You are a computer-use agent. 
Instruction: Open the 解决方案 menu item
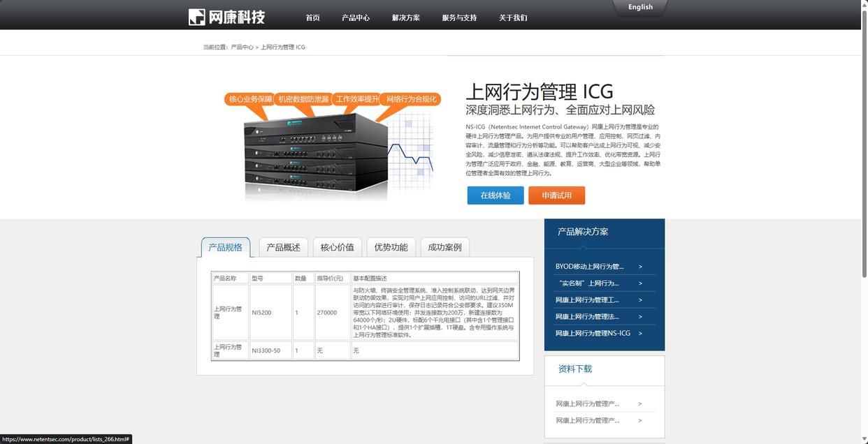click(x=406, y=18)
